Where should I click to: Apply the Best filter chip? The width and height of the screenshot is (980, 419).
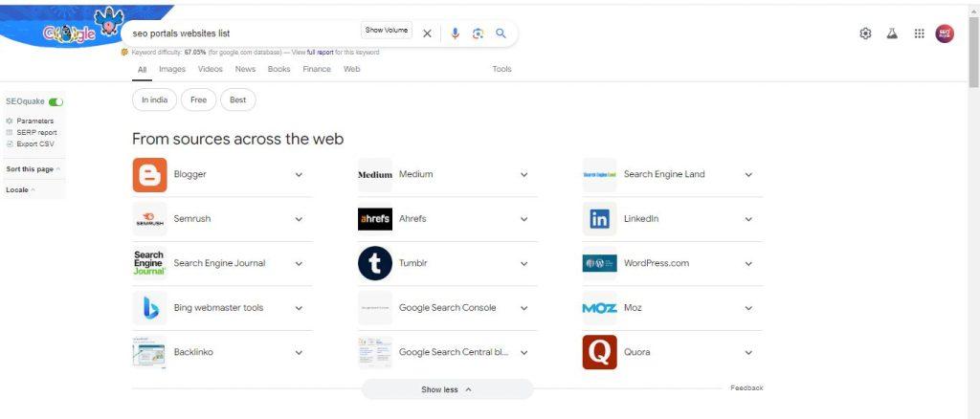click(238, 99)
